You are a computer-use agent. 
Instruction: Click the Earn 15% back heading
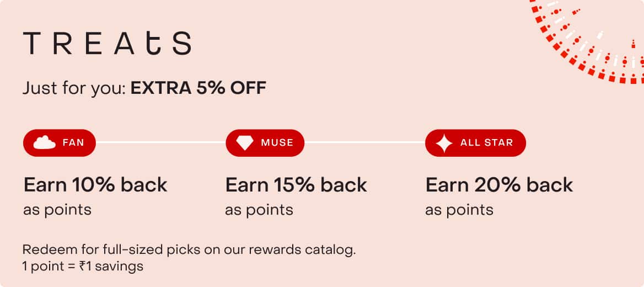coord(296,184)
